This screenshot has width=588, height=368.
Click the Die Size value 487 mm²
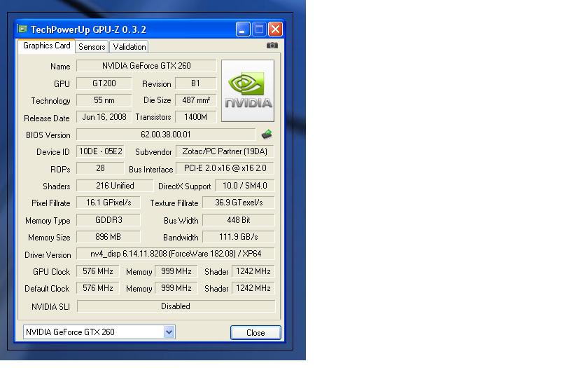tap(196, 100)
